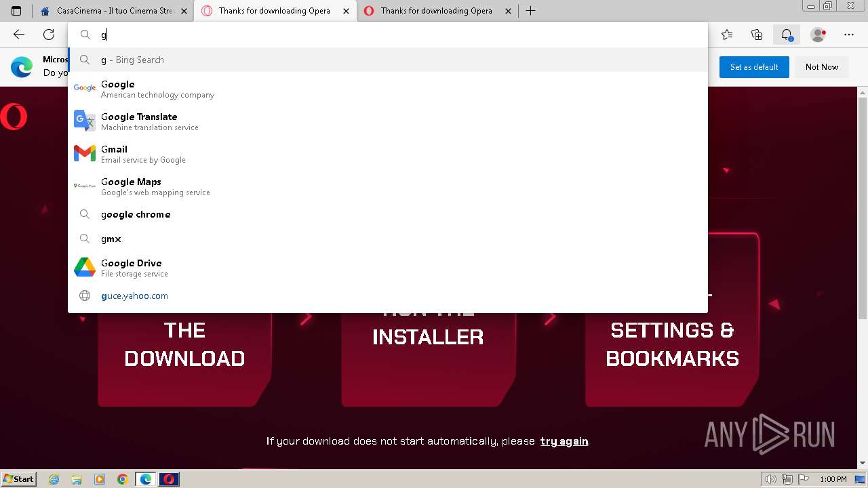Click the Microsoft Edge logo in banner

22,67
